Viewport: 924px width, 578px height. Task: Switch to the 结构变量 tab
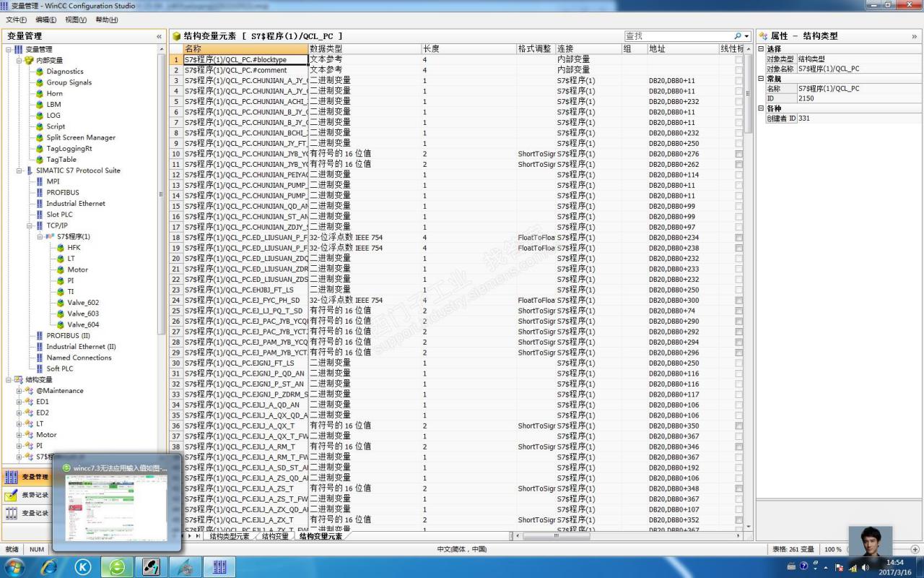(x=275, y=536)
